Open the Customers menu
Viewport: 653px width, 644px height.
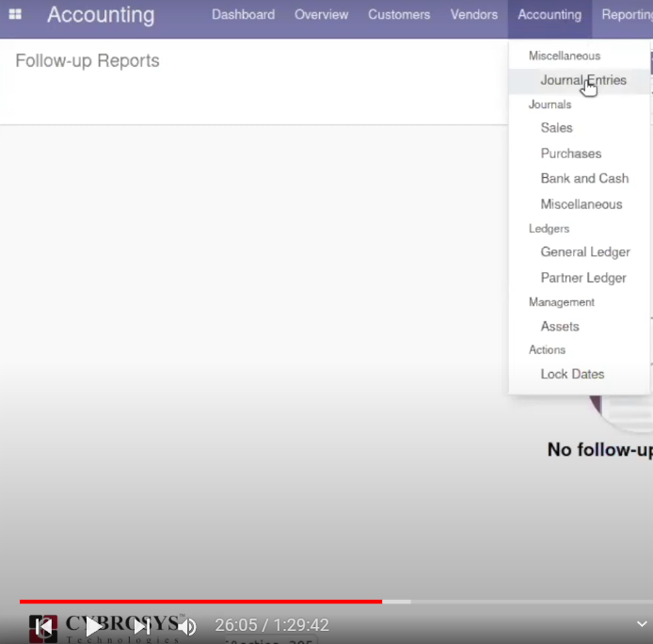pos(399,14)
